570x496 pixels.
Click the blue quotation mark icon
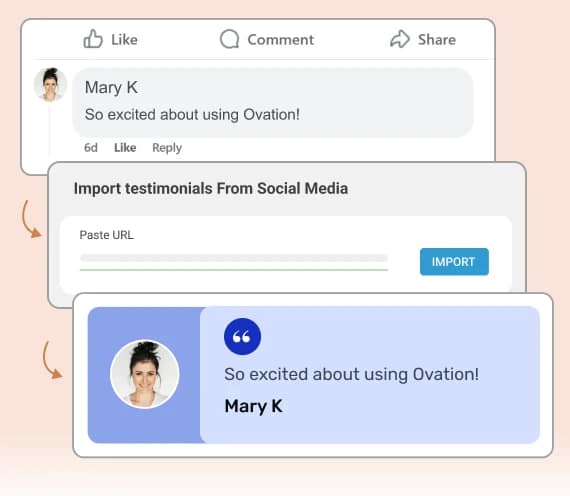(x=242, y=336)
